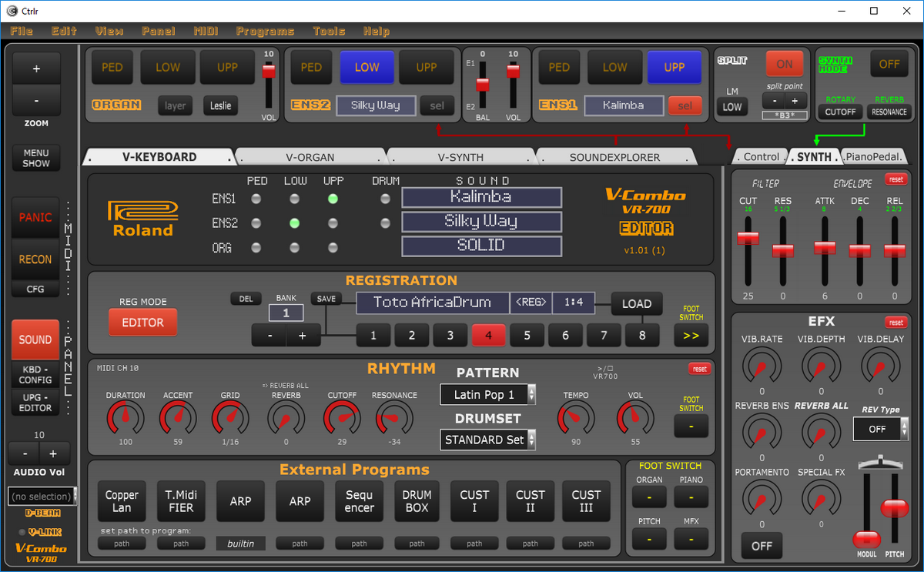Image resolution: width=924 pixels, height=572 pixels.
Task: Toggle the EFX OFF button below Portamento
Action: tap(762, 546)
